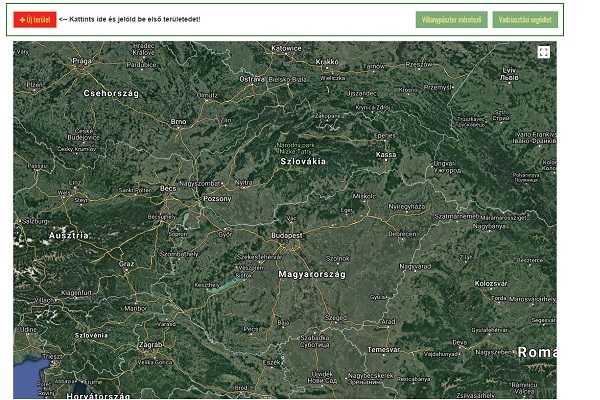This screenshot has width=600, height=400.
Task: Click the Kolozsvár label on the map
Action: (491, 284)
